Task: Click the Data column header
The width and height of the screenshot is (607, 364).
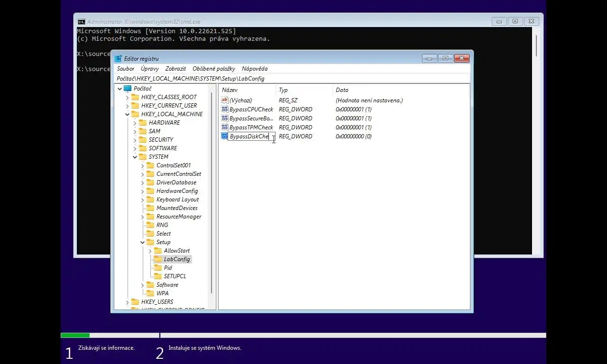Action: pos(401,90)
